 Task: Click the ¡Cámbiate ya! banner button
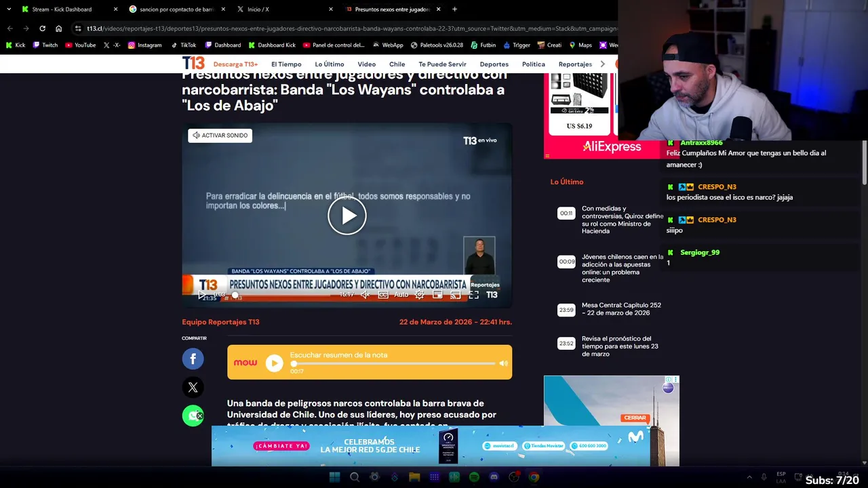coord(281,446)
